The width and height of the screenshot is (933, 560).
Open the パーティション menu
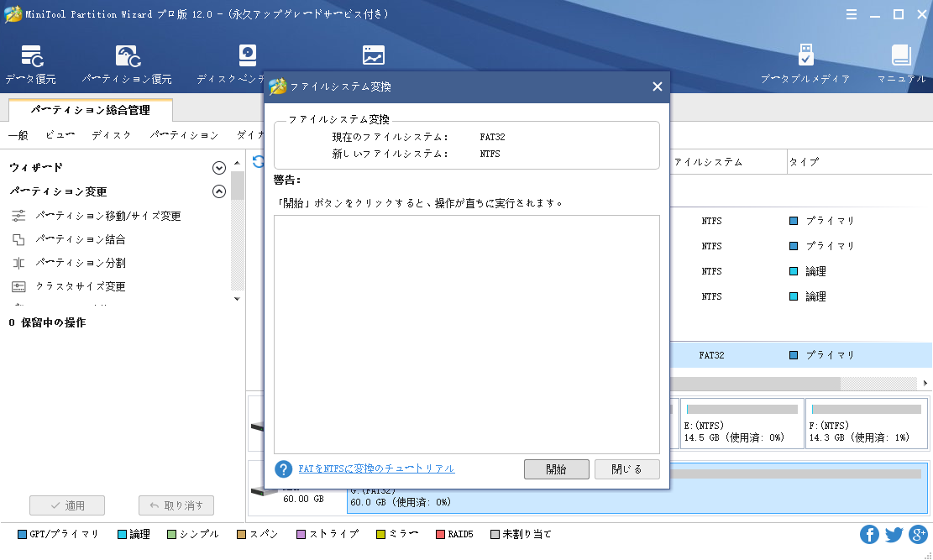point(184,135)
